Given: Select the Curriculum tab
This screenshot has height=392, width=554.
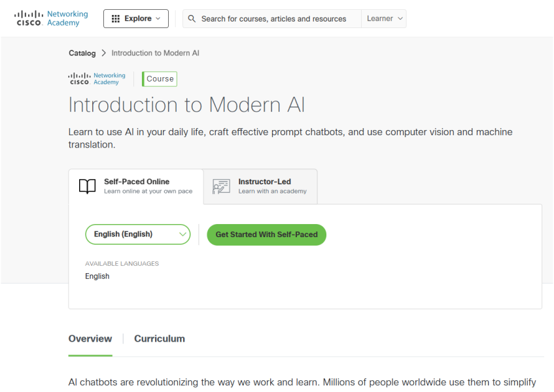Looking at the screenshot, I should (x=160, y=338).
